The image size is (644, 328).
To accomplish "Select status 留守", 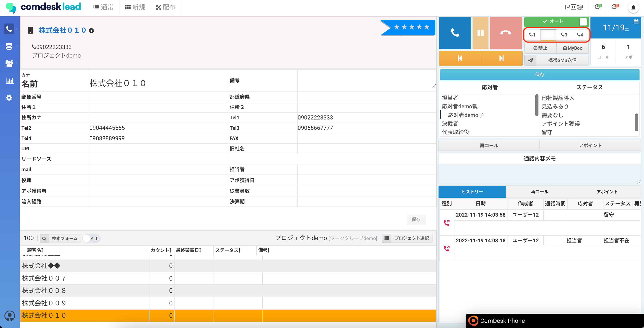I will pos(547,132).
